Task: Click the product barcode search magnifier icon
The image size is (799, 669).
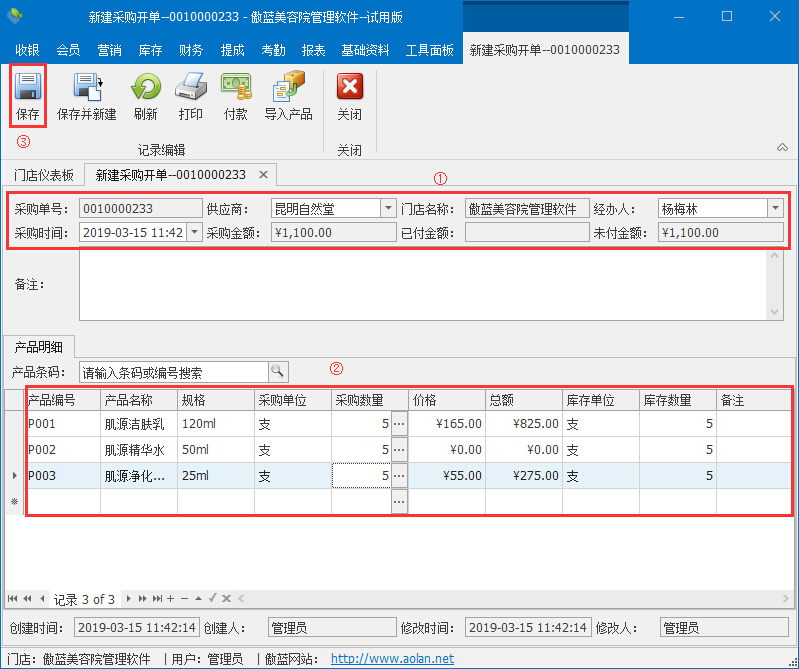Action: pyautogui.click(x=277, y=372)
